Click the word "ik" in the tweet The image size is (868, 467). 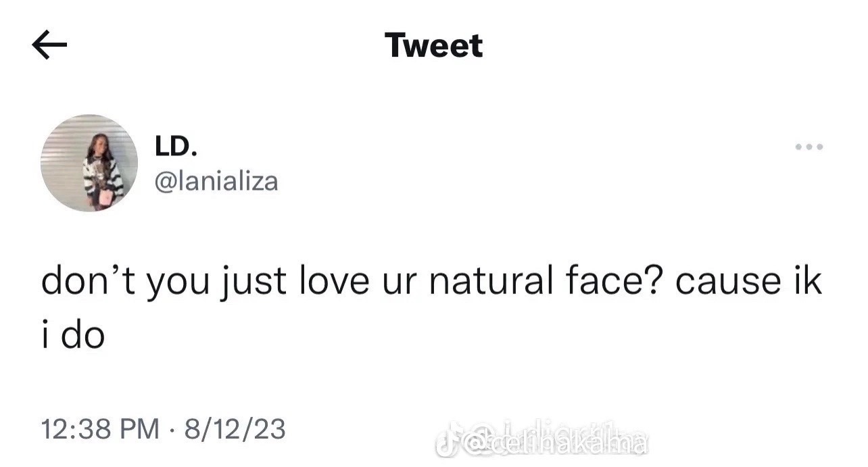pos(809,281)
